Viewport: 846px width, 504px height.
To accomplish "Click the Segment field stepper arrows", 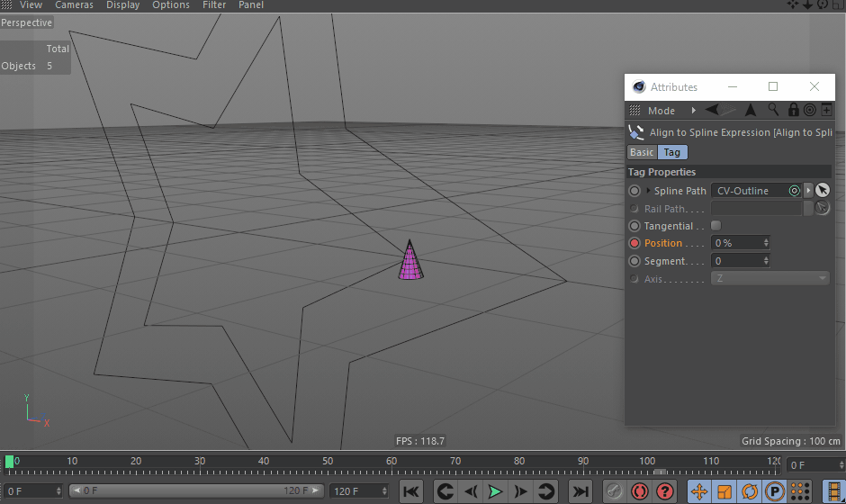I will coord(766,261).
